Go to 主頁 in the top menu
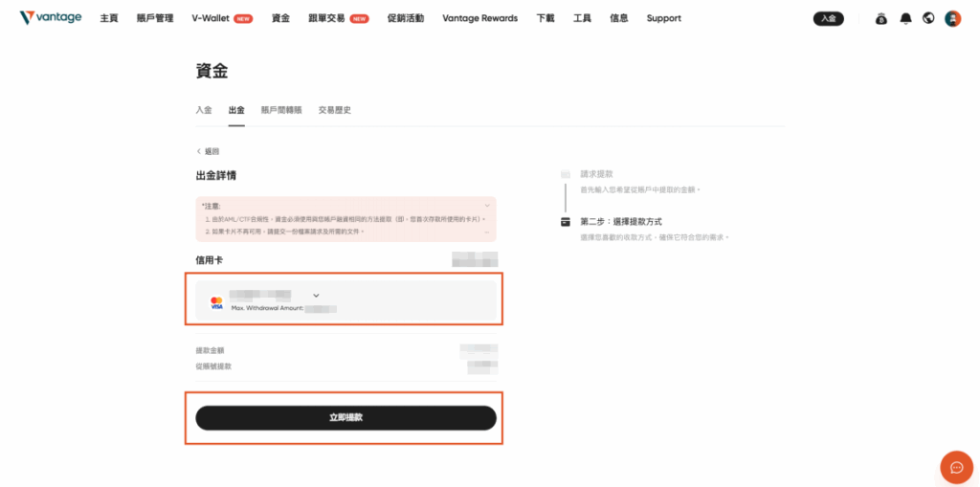The width and height of the screenshot is (980, 487). click(109, 18)
